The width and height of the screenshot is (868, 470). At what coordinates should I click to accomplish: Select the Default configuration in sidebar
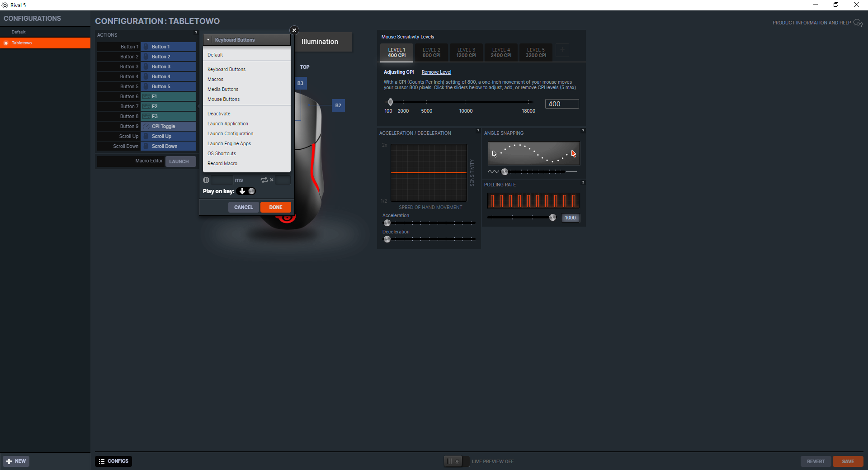[45, 32]
